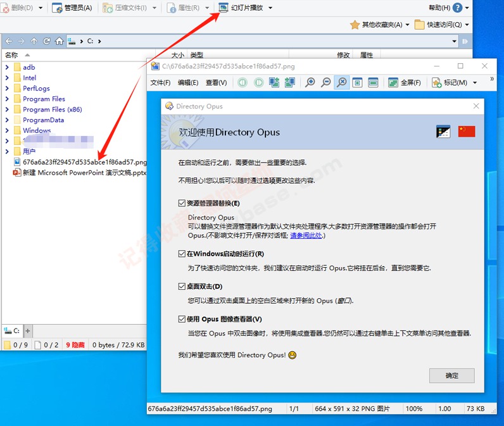Select the PerfLogs folder
This screenshot has height=426, width=504.
[36, 89]
